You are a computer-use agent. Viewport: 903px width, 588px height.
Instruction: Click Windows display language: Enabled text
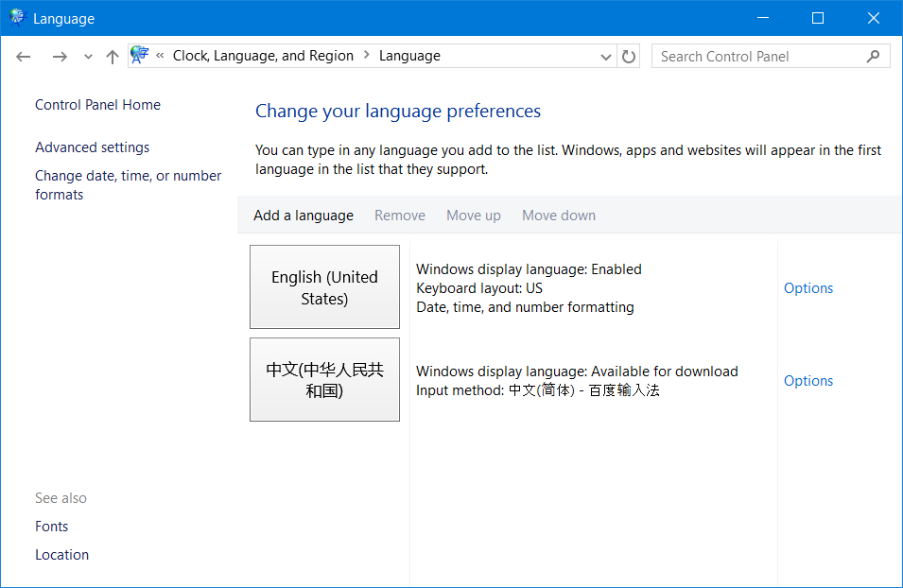[529, 268]
